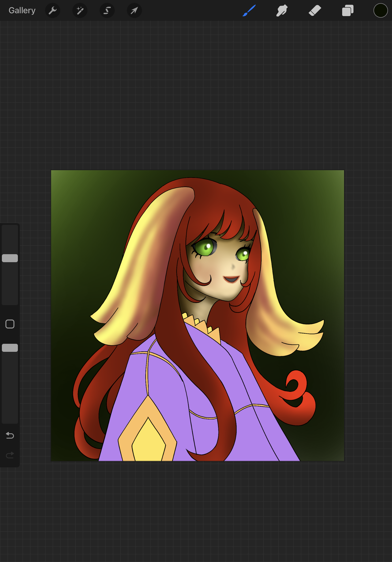Open the Adjustments magic wand menu
Screen dimensions: 392x562
point(80,10)
